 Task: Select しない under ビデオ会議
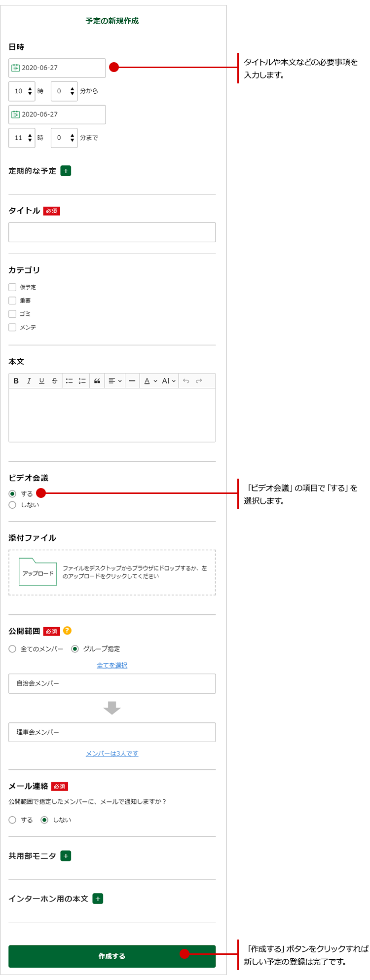click(x=13, y=505)
